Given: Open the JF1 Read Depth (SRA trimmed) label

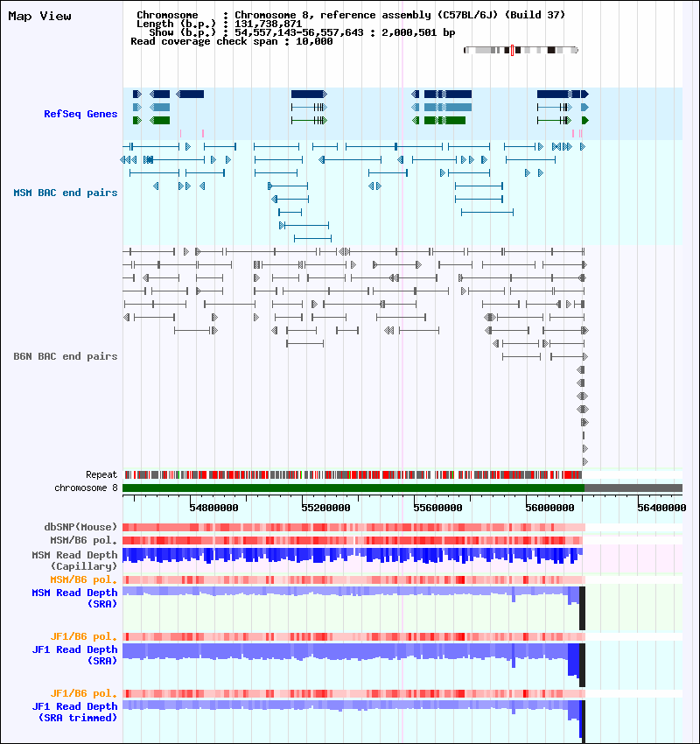Looking at the screenshot, I should pos(74,712).
